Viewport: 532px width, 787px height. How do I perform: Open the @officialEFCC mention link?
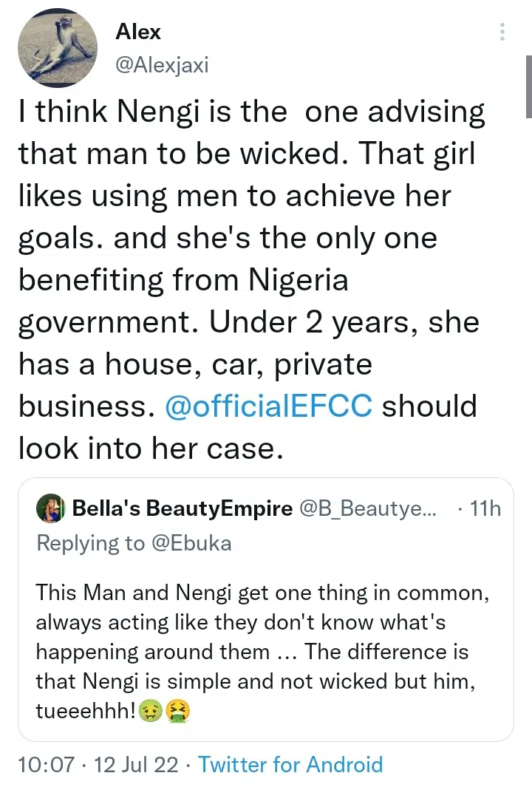pyautogui.click(x=269, y=406)
